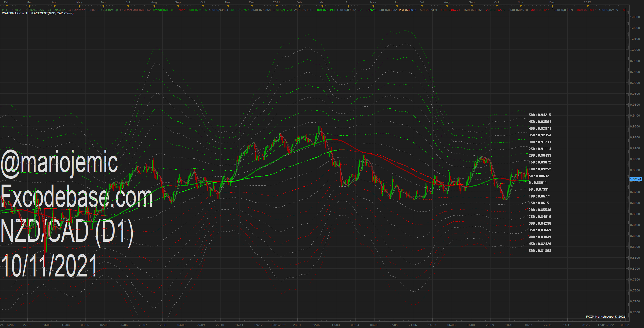Click the 400 : 0,92974 level label beside chart
The width and height of the screenshot is (644, 328).
(x=540, y=129)
